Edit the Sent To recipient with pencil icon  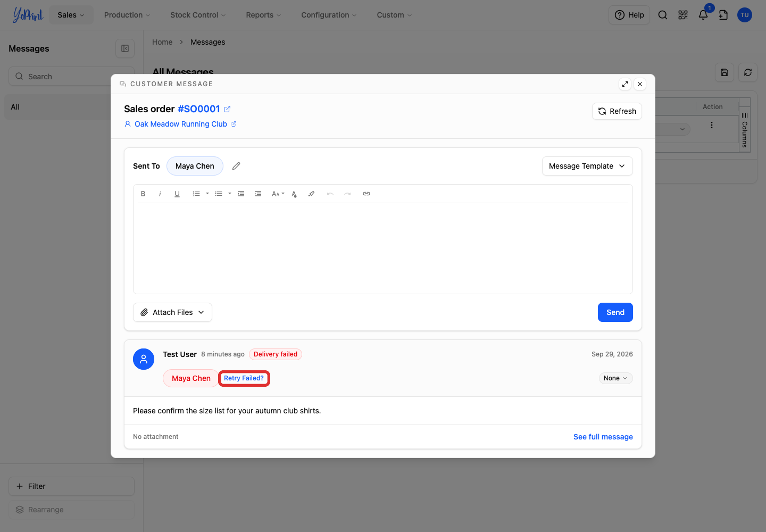click(236, 166)
